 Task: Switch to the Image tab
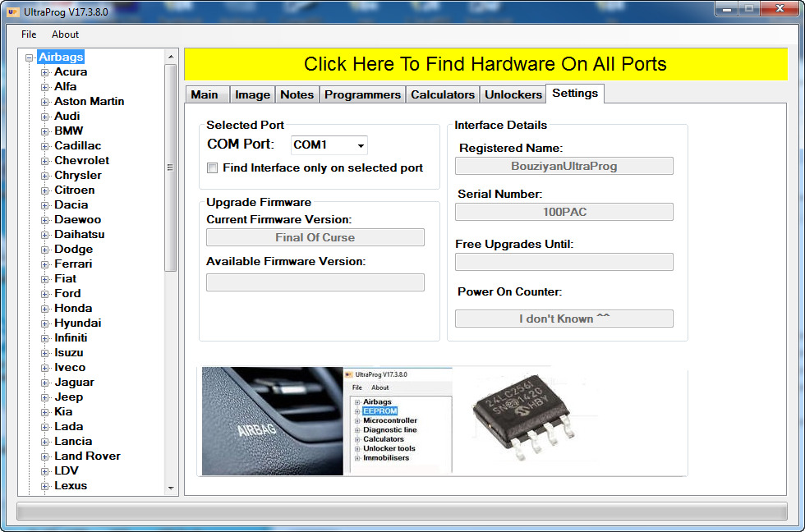coord(252,95)
